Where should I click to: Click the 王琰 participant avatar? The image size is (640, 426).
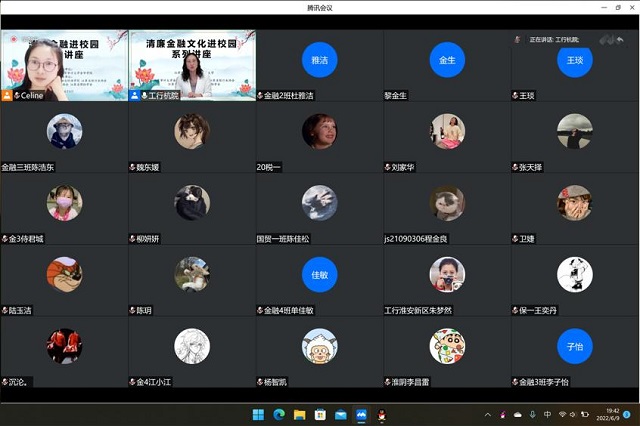pyautogui.click(x=575, y=59)
